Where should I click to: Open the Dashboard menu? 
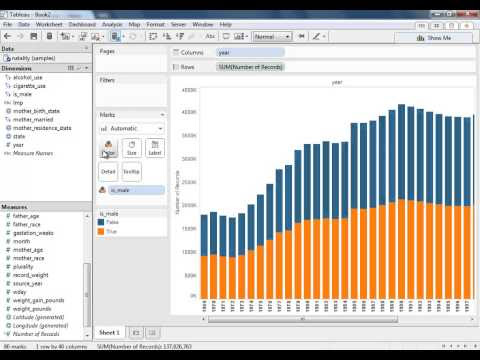82,24
